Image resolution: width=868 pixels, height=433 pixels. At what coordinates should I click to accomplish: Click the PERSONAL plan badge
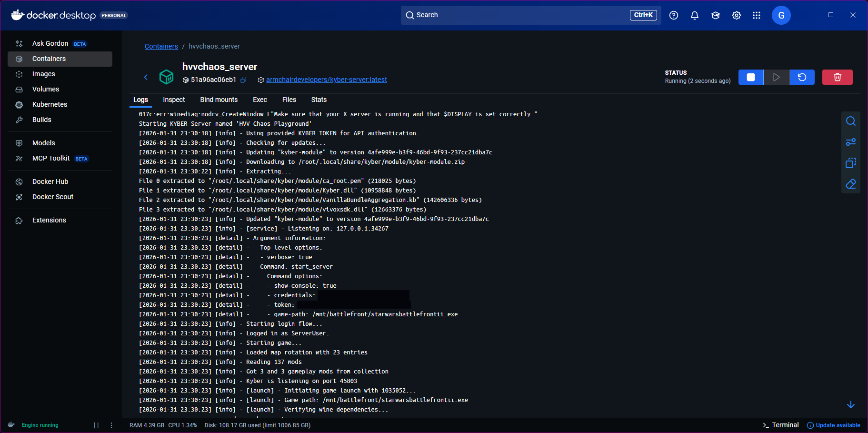pyautogui.click(x=114, y=15)
